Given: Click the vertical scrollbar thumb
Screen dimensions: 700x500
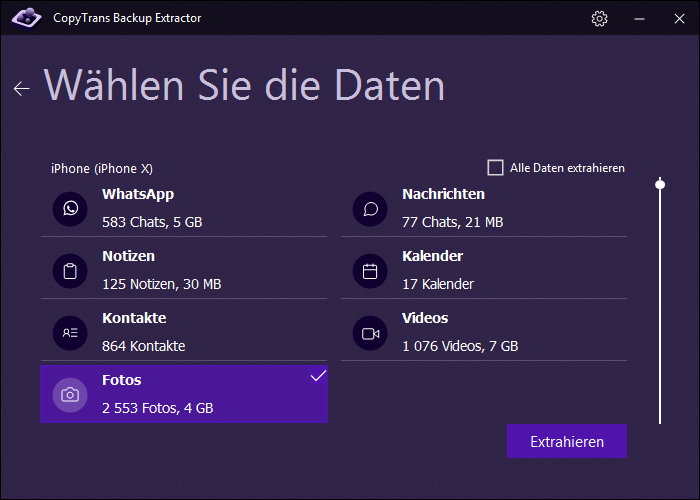Looking at the screenshot, I should point(660,184).
